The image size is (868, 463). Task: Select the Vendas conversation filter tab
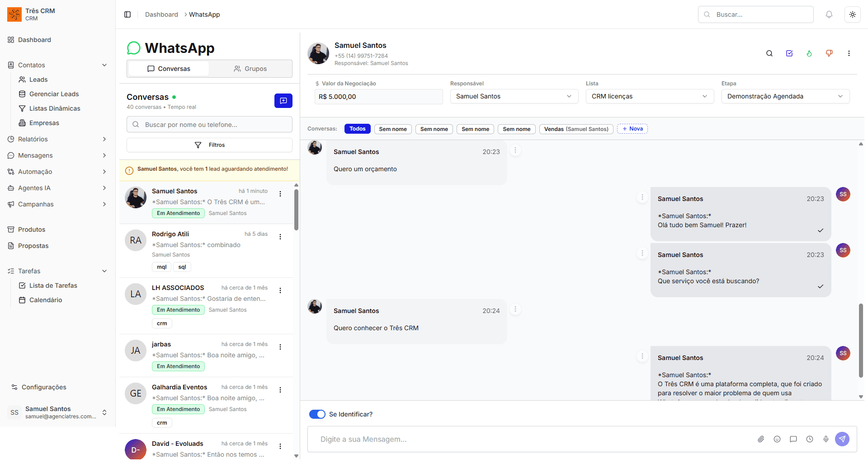click(576, 129)
